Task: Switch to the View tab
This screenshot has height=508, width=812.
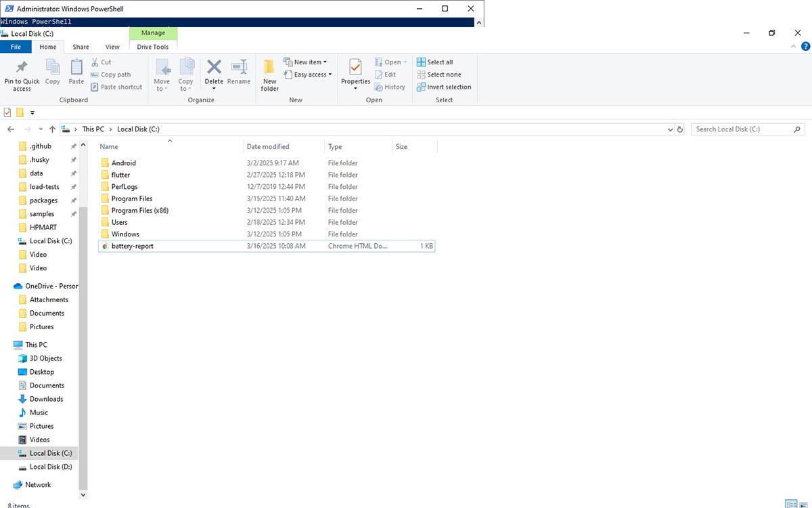Action: 112,47
